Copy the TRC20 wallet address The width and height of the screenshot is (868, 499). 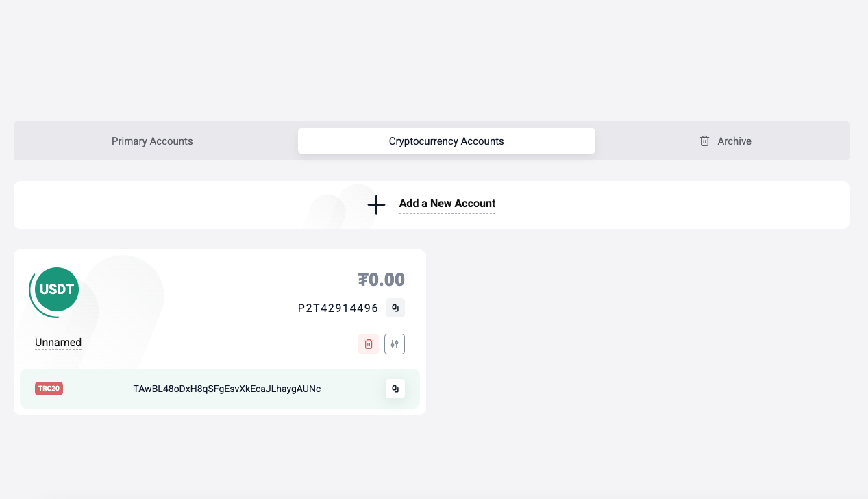click(395, 389)
